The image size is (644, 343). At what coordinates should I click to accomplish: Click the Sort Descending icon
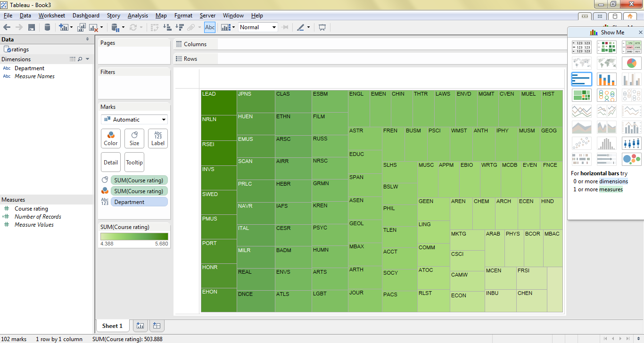(180, 27)
